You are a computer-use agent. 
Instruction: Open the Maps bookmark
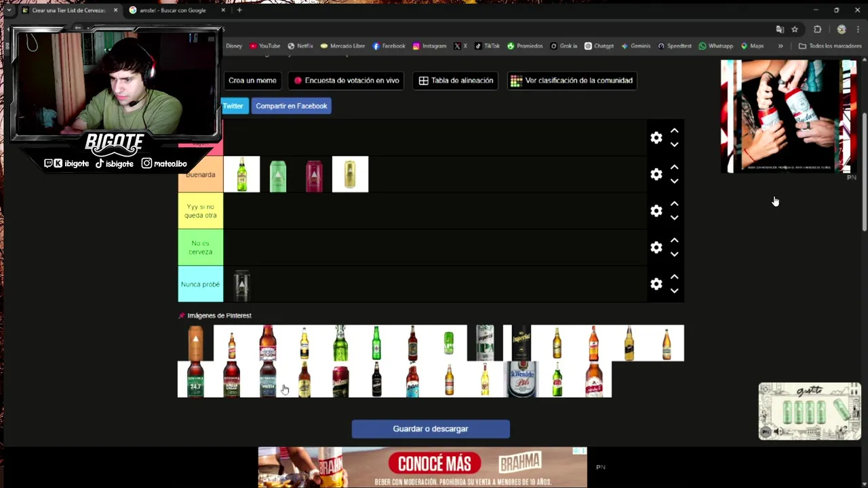(x=752, y=46)
